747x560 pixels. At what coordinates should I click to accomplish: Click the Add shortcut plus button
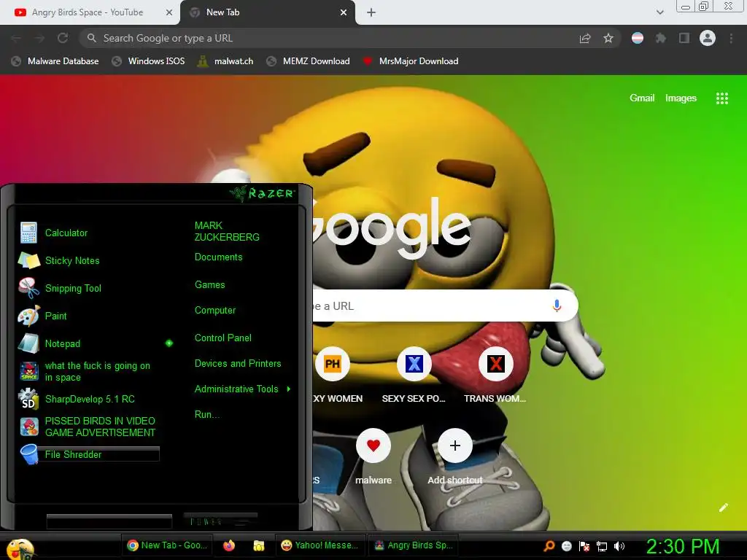pos(455,446)
